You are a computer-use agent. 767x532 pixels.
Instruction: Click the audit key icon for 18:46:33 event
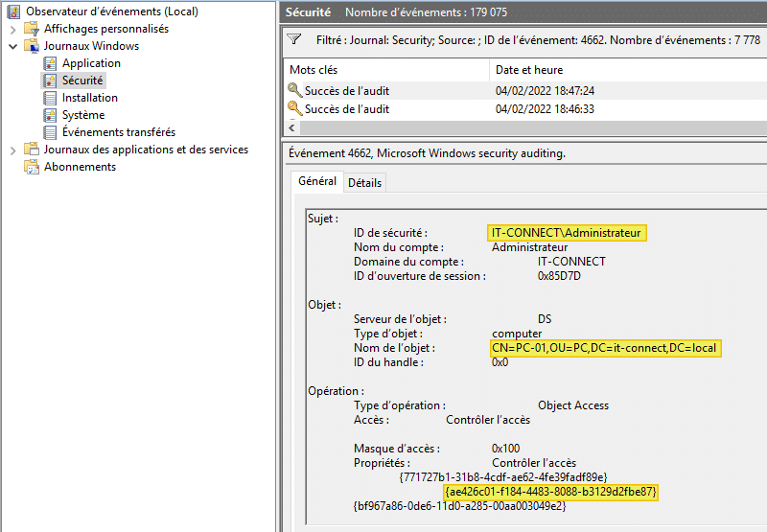(x=294, y=108)
